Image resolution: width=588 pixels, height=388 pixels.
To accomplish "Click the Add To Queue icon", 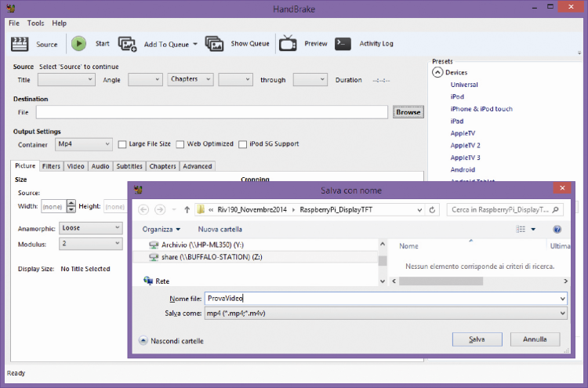I will pos(128,44).
